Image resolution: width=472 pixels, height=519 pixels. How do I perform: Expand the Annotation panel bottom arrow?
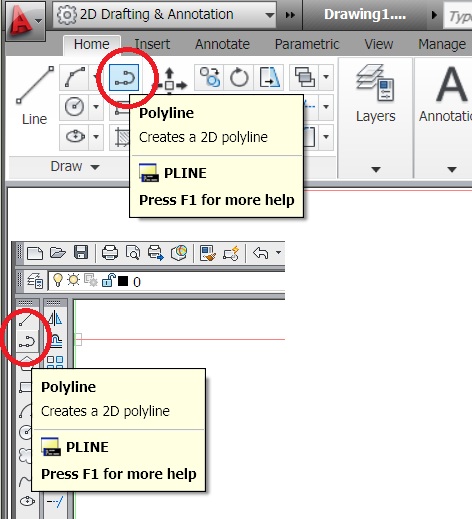tap(452, 170)
